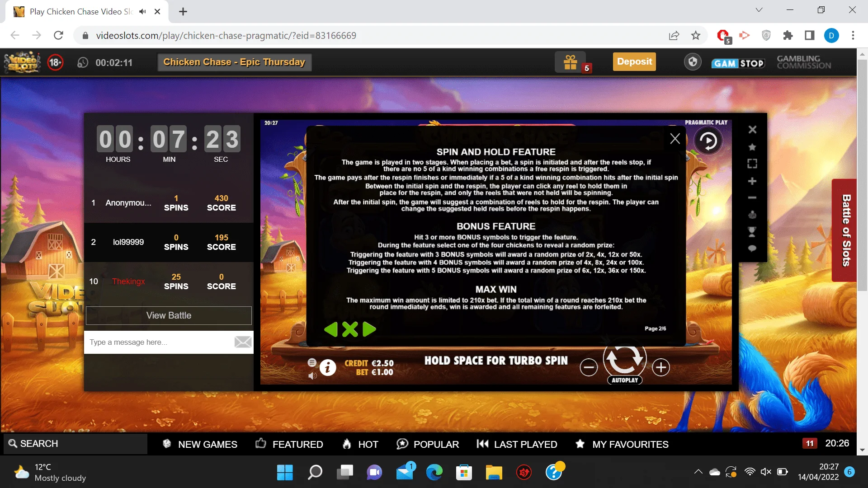The width and height of the screenshot is (868, 488).
Task: Open the Windows Start menu
Action: pos(285,473)
